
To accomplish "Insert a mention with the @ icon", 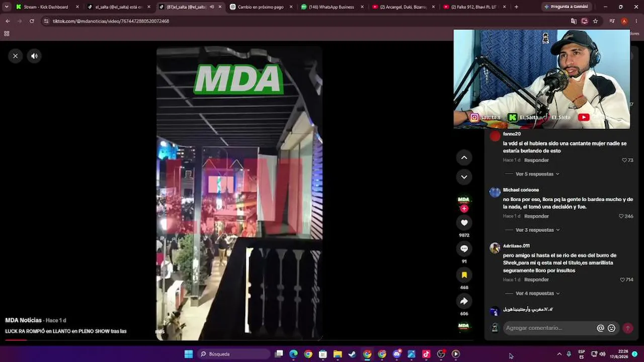I will [600, 328].
